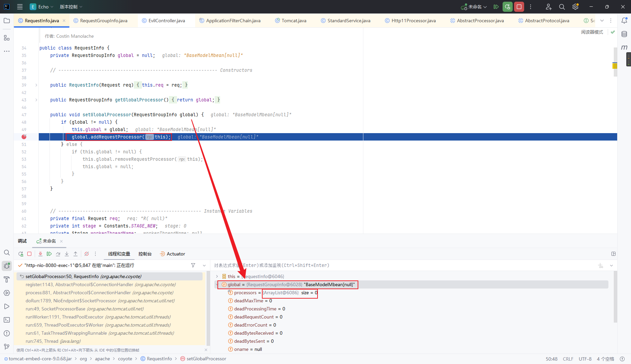Expand the 'this' variable node
This screenshot has width=631, height=364.
tap(217, 276)
